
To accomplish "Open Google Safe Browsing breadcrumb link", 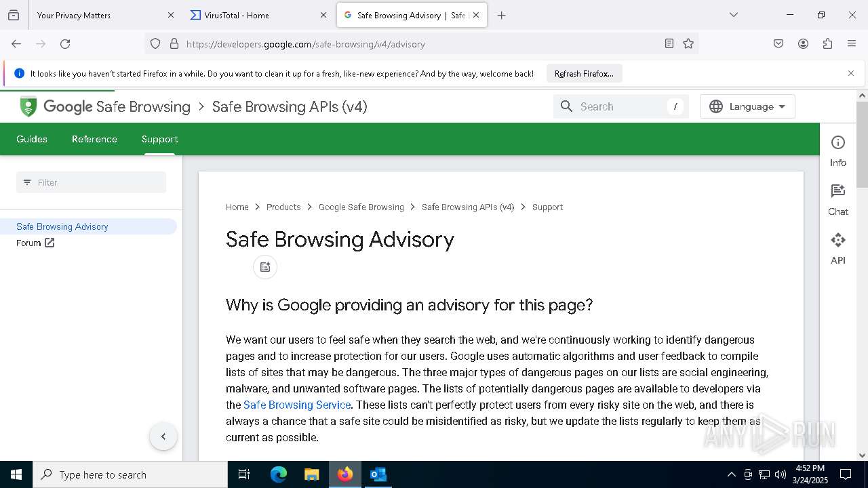I will pyautogui.click(x=361, y=207).
